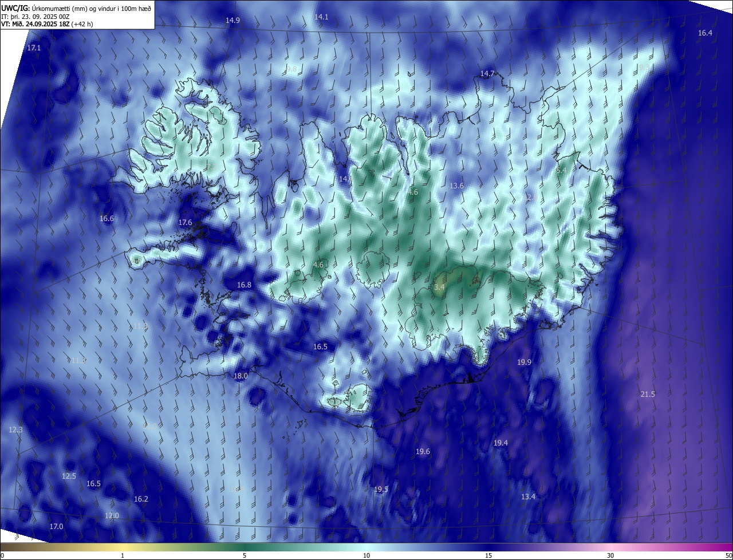
Task: Click the 12.0 value label
Action: pyautogui.click(x=112, y=515)
